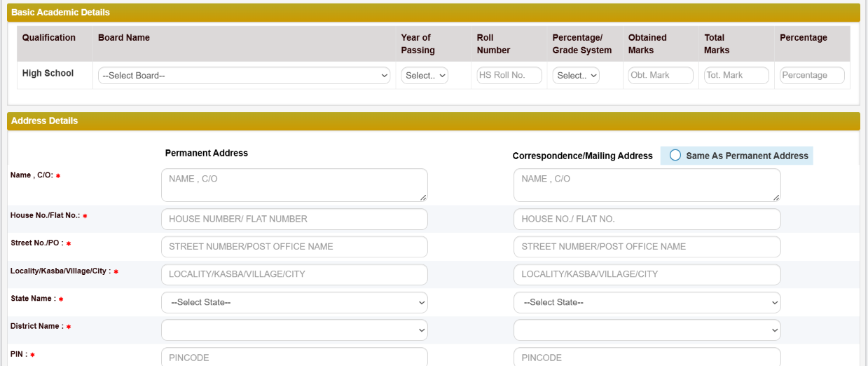Click the correspondence STREET NUMBER/POST OFFICE NAME field
Screen dimensions: 868x366
(x=647, y=247)
